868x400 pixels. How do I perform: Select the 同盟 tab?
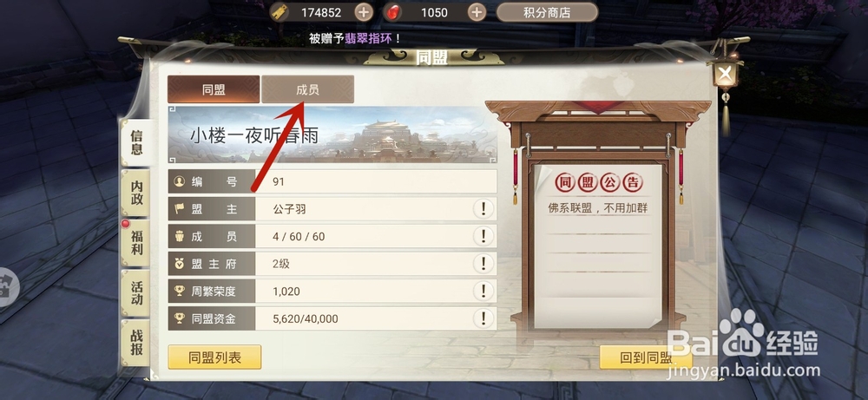(x=214, y=89)
